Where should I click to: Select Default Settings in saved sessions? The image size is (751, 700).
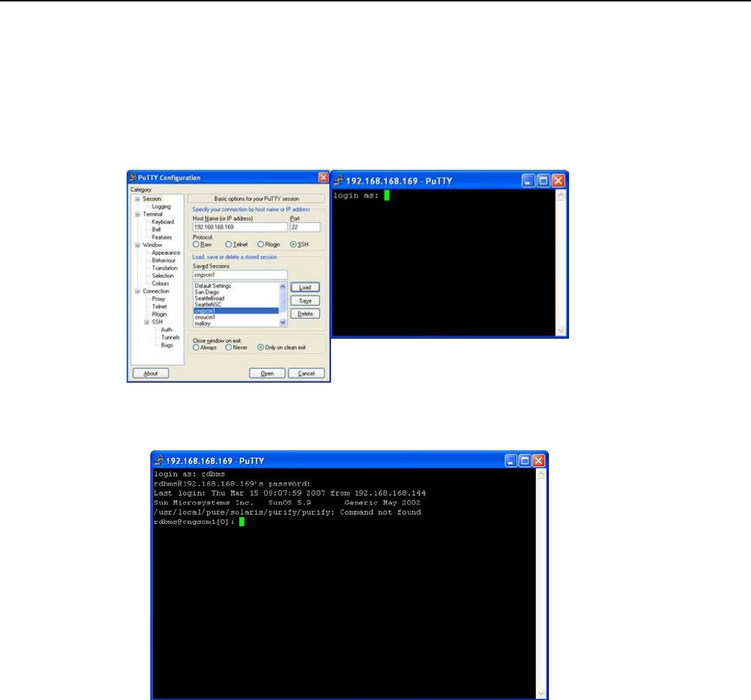pyautogui.click(x=236, y=286)
